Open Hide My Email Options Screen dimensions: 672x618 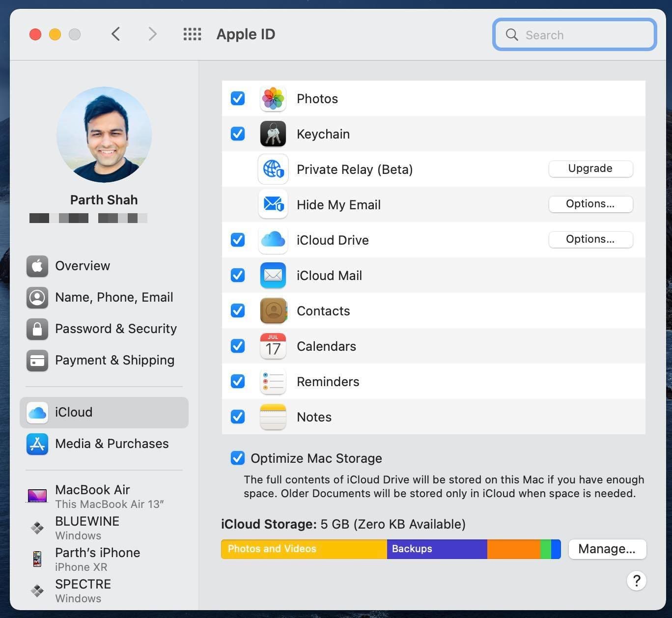pos(590,204)
